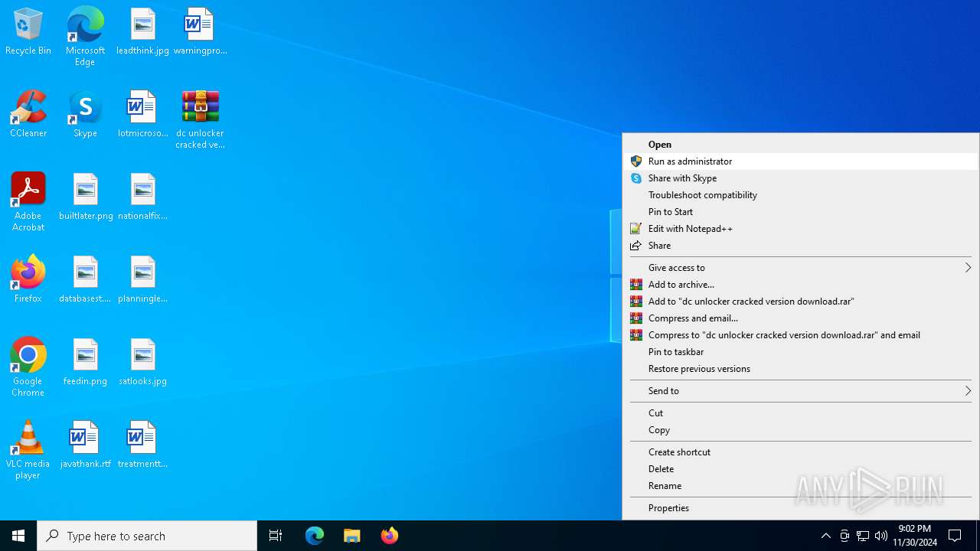Click the taskbar clock showing 9:02 PM
The image size is (980, 551).
point(915,536)
